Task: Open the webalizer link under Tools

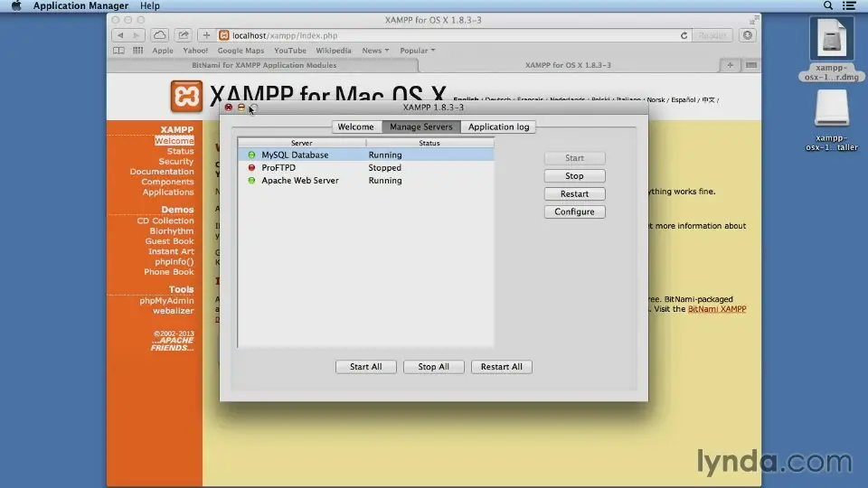Action: 174,311
